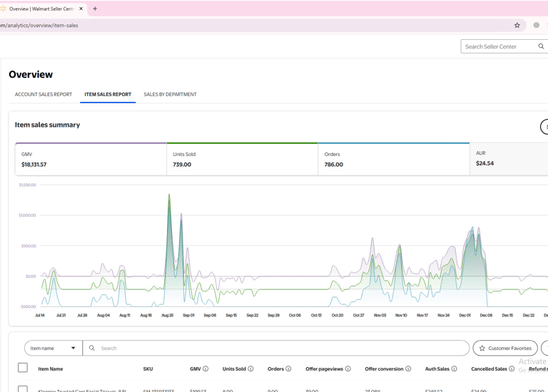Click the Offer conversion info icon
The width and height of the screenshot is (548, 392).
408,369
